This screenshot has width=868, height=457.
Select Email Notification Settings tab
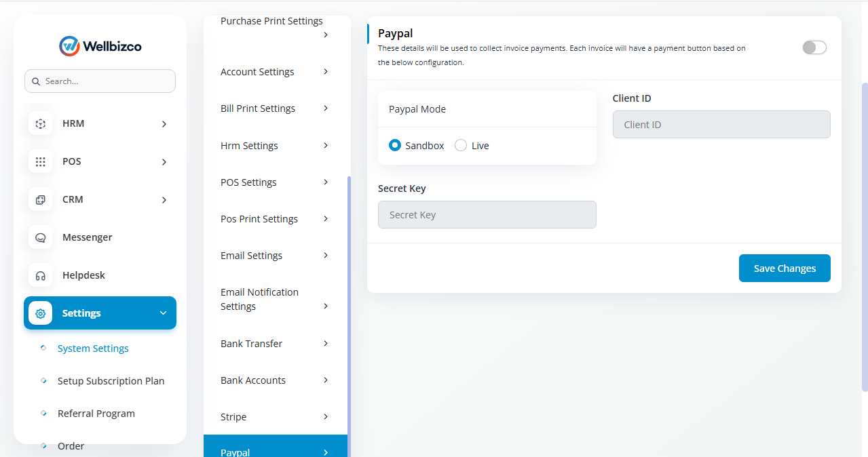point(276,299)
